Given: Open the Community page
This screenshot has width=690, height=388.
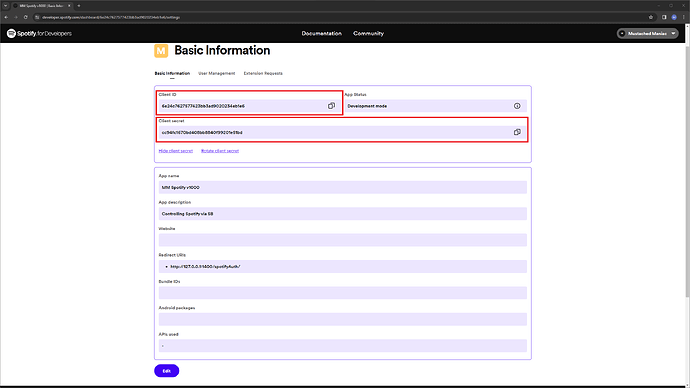Looking at the screenshot, I should click(368, 33).
